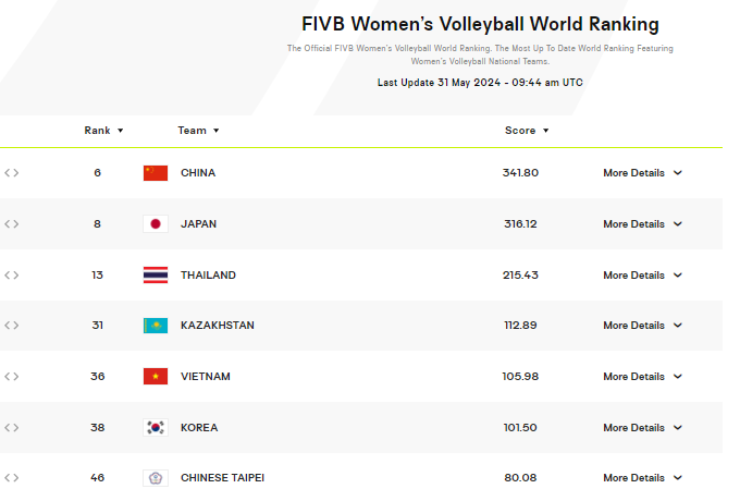Sort the table by Team column
Image resolution: width=740 pixels, height=501 pixels.
pyautogui.click(x=198, y=130)
